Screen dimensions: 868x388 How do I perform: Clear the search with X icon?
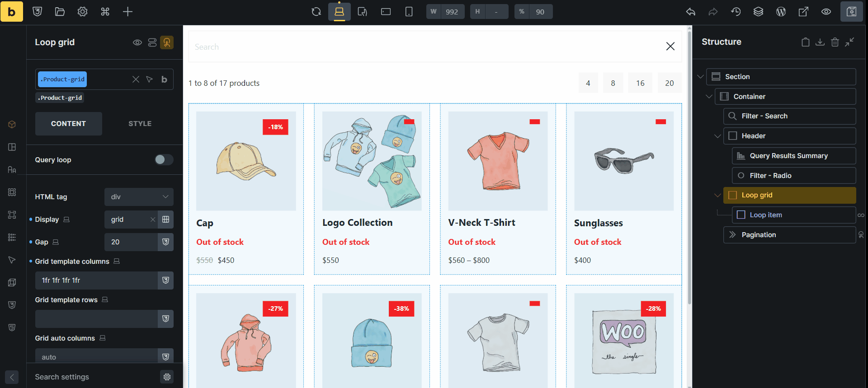click(670, 46)
